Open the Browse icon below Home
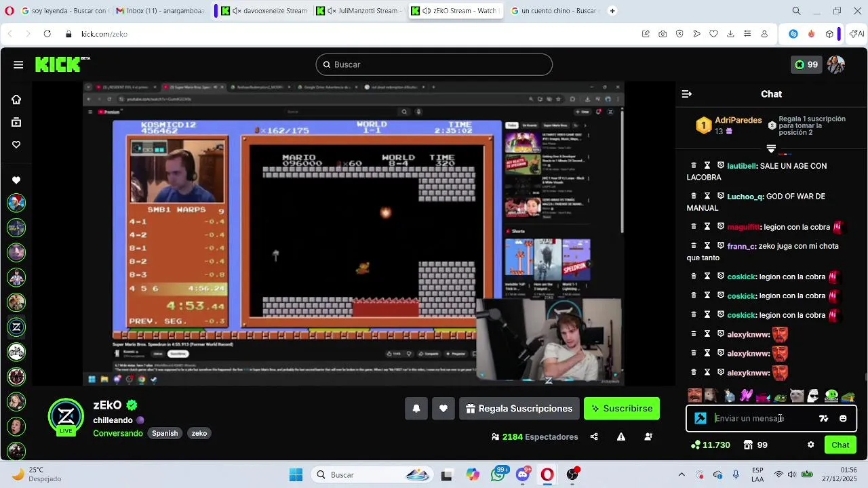The width and height of the screenshot is (868, 488). click(16, 122)
